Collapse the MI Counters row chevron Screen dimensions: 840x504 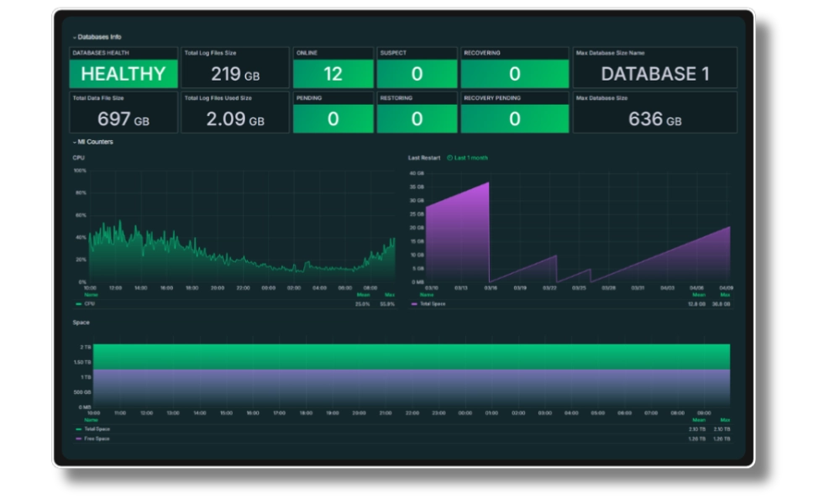[x=74, y=142]
